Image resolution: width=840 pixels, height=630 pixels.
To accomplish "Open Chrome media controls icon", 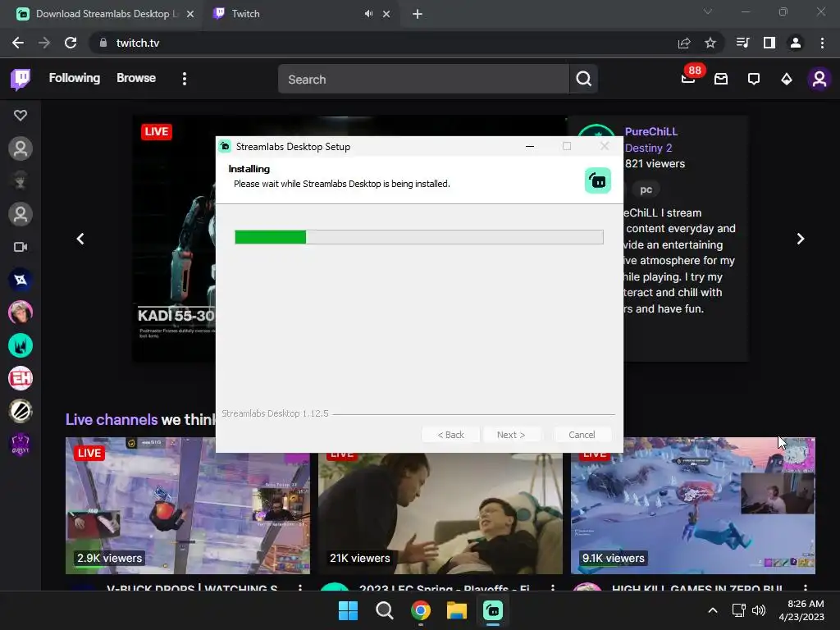I will [x=743, y=43].
